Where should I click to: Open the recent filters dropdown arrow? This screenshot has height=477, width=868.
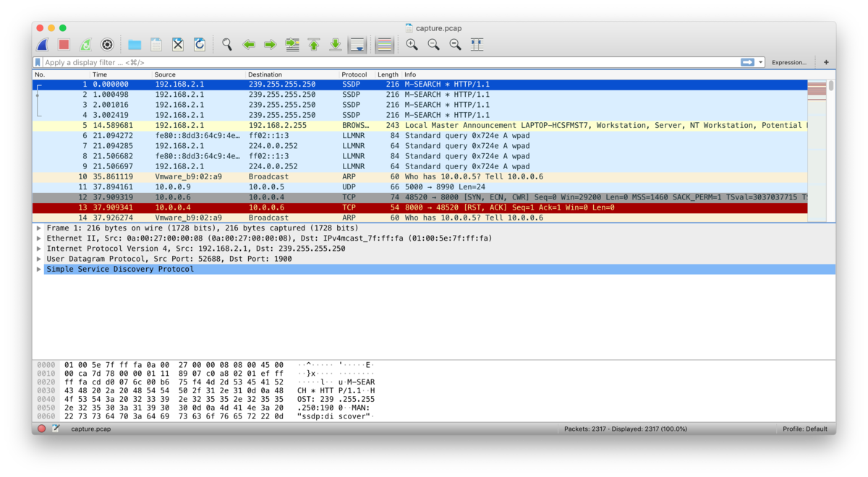[x=760, y=63]
